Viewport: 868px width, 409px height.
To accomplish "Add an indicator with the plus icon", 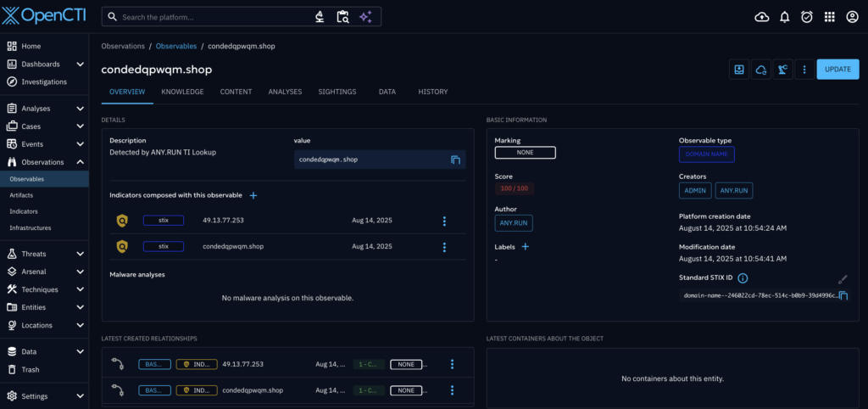I will coord(253,195).
